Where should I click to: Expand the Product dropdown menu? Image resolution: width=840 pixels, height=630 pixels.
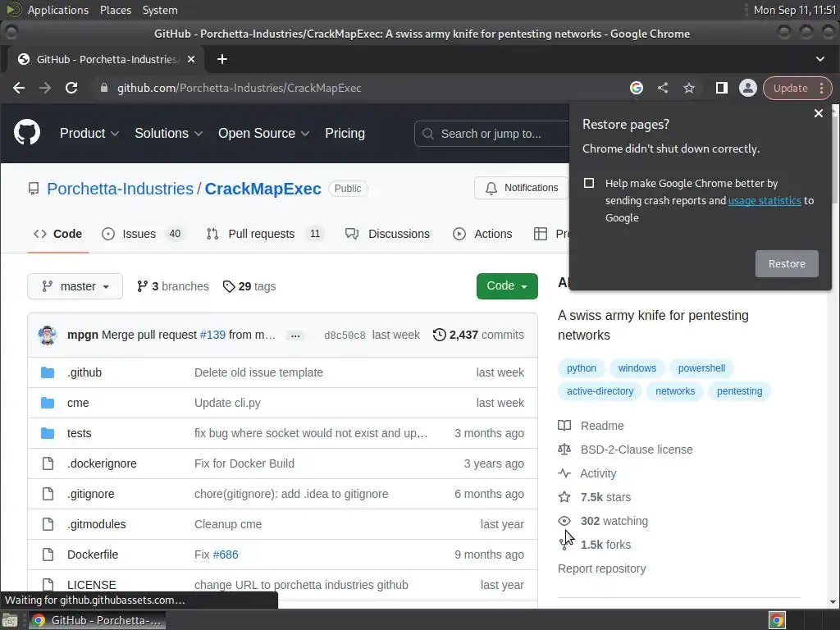pyautogui.click(x=89, y=134)
